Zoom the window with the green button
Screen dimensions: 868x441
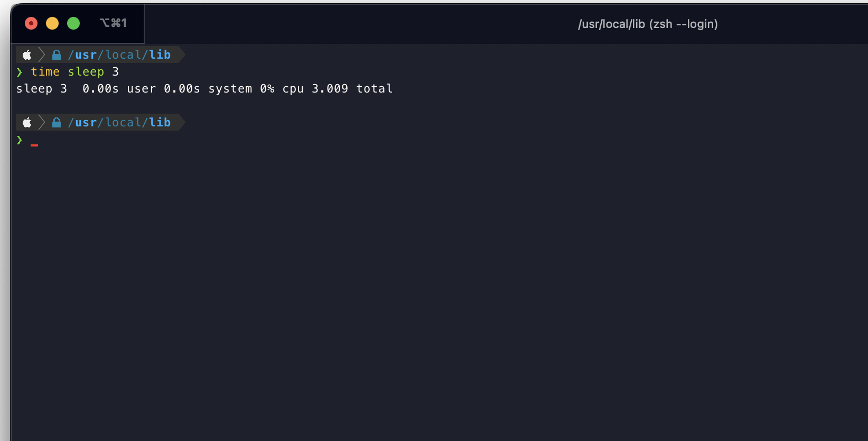[73, 23]
